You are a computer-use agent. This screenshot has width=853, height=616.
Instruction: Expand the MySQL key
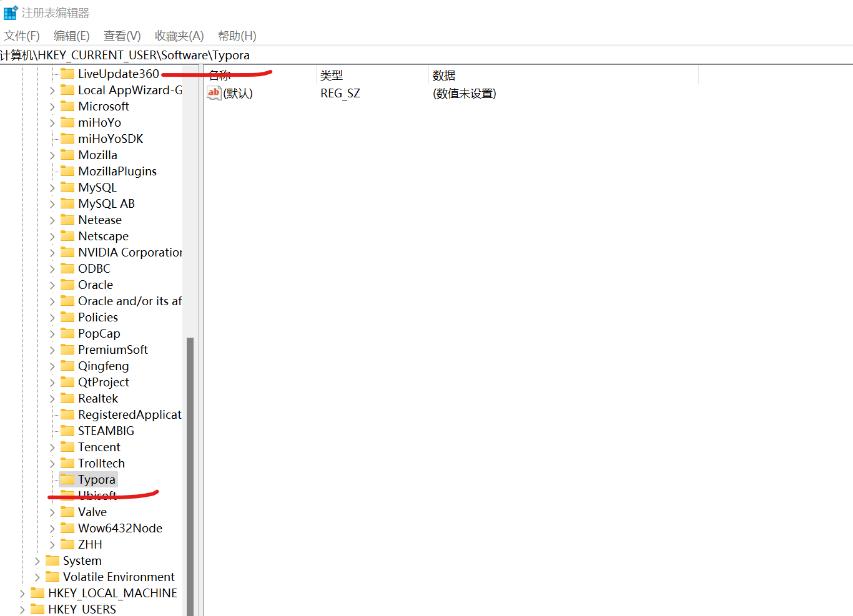[52, 187]
